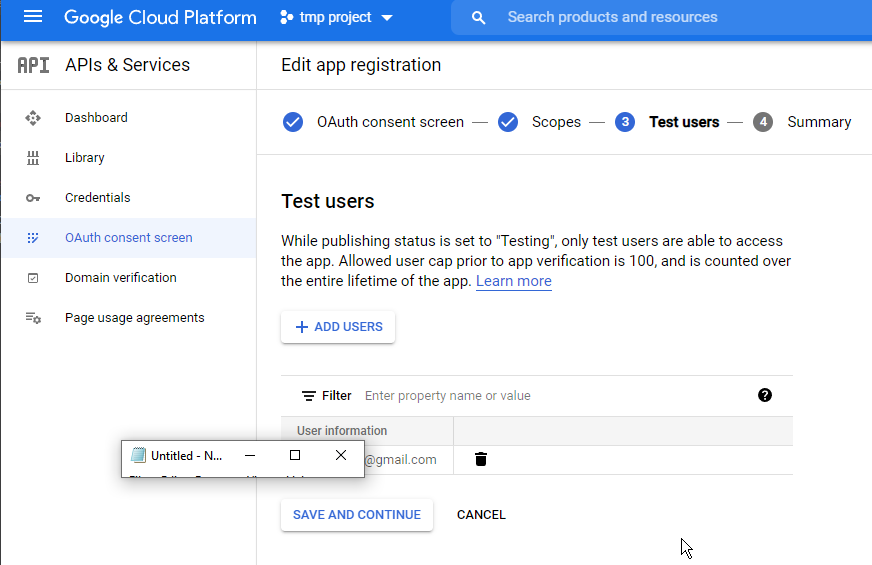Viewport: 872px width, 565px height.
Task: Click SAVE AND CONTINUE button
Action: [x=357, y=515]
